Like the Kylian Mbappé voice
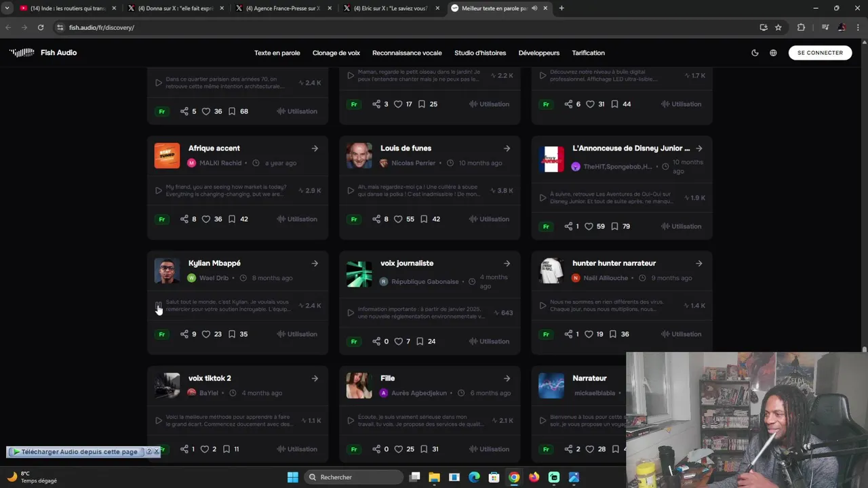This screenshot has height=488, width=868. [206, 334]
